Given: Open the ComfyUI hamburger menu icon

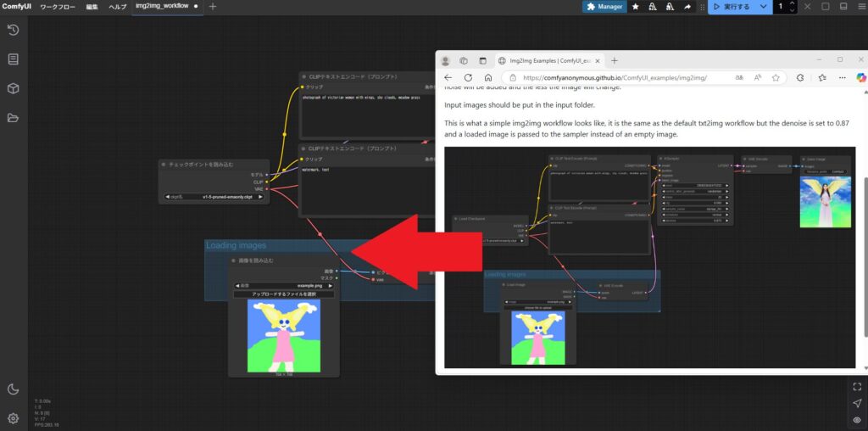Looking at the screenshot, I should tap(861, 7).
